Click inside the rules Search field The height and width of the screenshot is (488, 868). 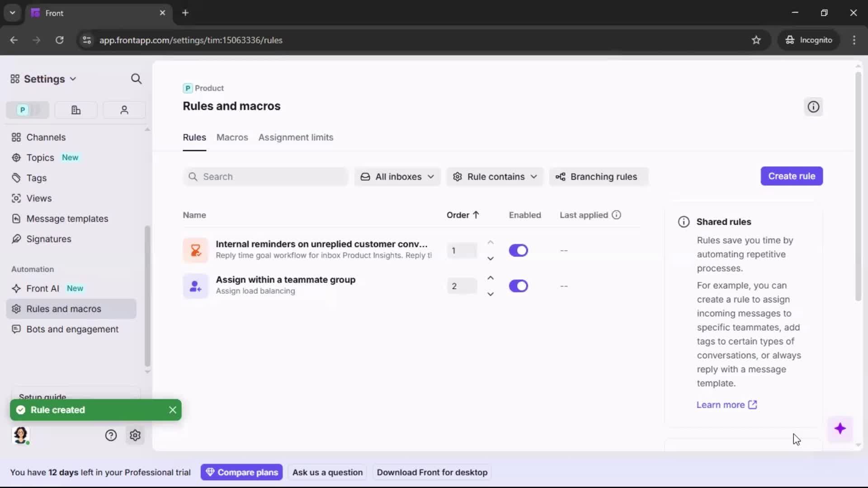pyautogui.click(x=265, y=177)
